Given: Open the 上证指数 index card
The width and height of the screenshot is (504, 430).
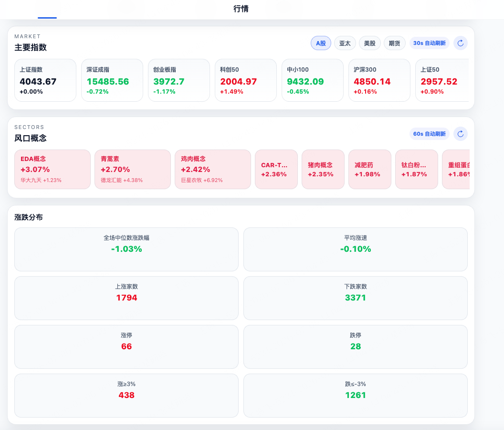Looking at the screenshot, I should [x=45, y=80].
